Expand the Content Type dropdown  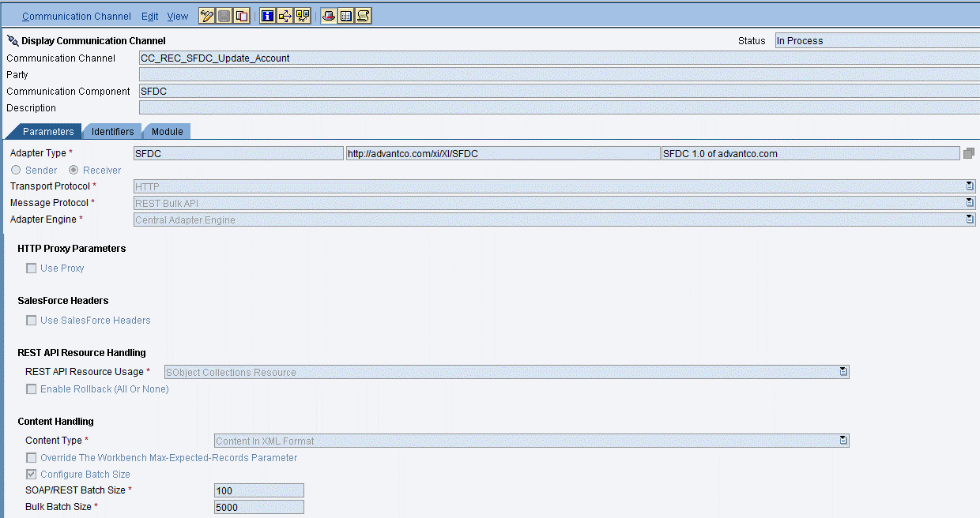842,440
